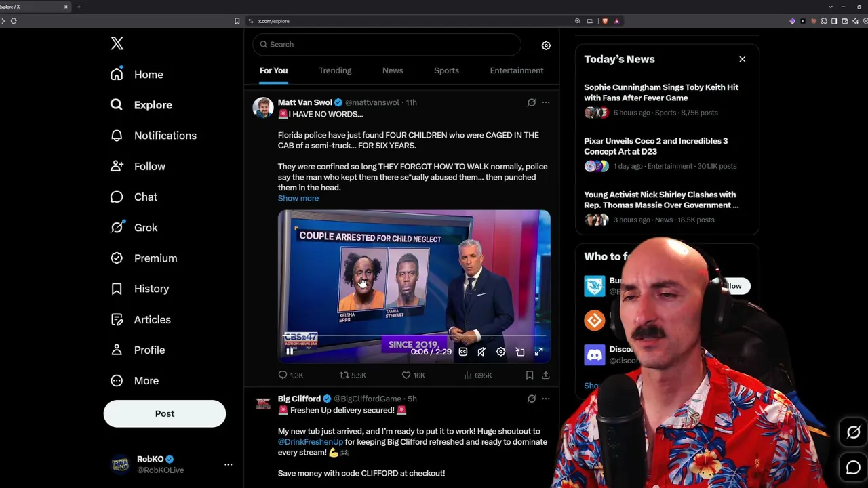Image resolution: width=868 pixels, height=488 pixels.
Task: Enter fullscreen on the video
Action: pos(538,352)
